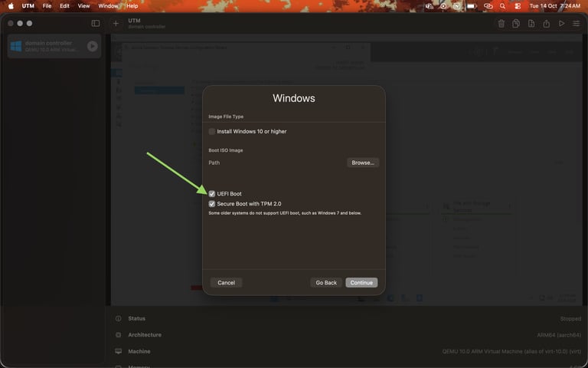Click the Stopped status value
Screen dimensions: 588x368
[570, 318]
